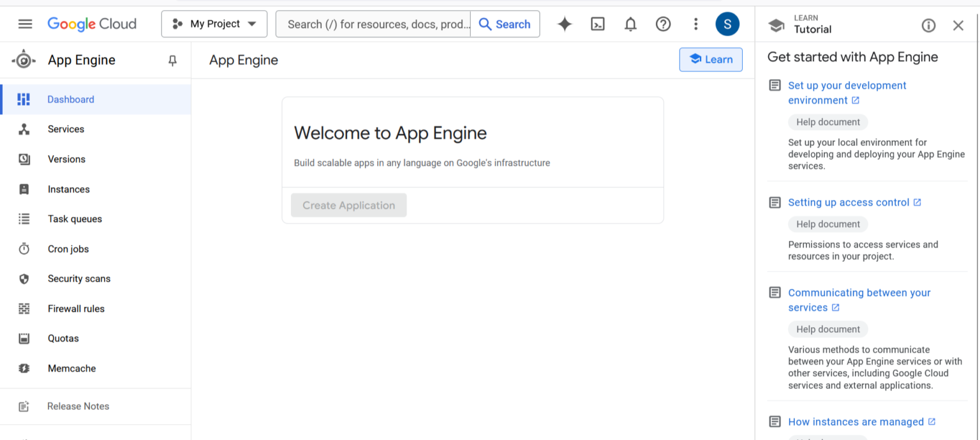The width and height of the screenshot is (980, 440).
Task: View Release Notes
Action: tap(78, 406)
